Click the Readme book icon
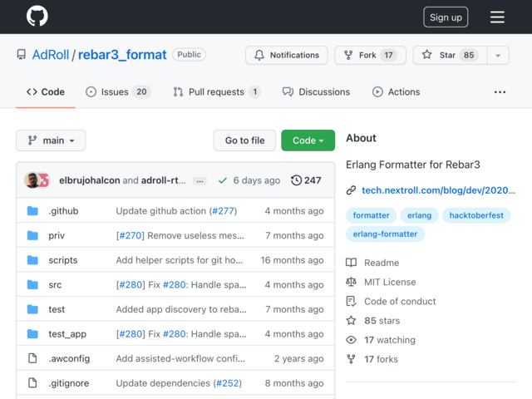This screenshot has height=399, width=532. (351, 263)
